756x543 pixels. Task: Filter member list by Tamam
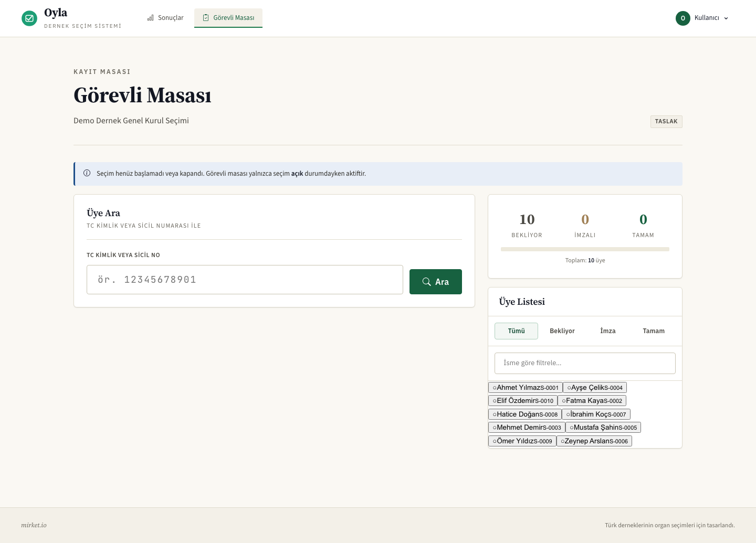(654, 331)
